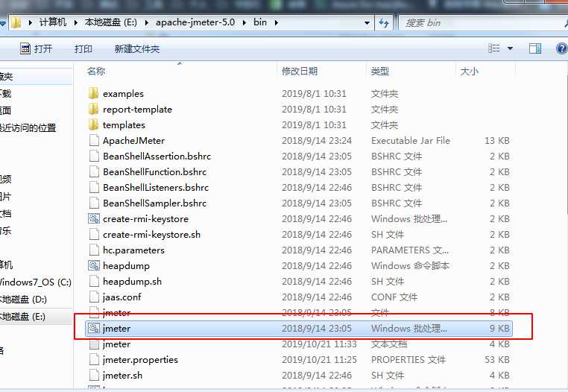Expand the arrow after apache-jmeter-5.0 in the path

(x=244, y=23)
